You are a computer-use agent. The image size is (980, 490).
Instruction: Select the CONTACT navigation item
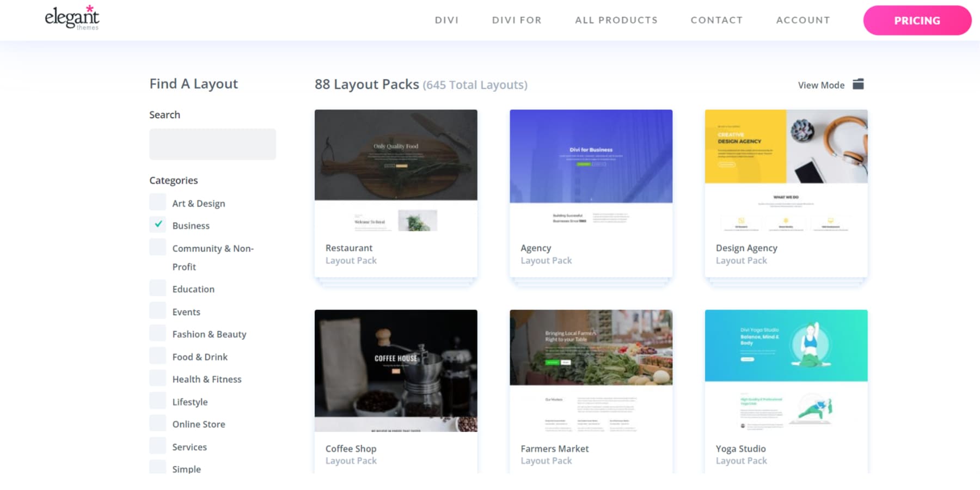[716, 20]
